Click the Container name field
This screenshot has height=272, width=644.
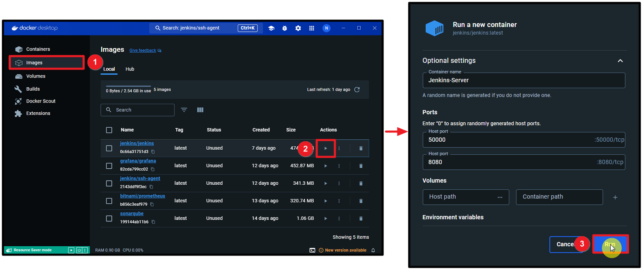coord(524,80)
